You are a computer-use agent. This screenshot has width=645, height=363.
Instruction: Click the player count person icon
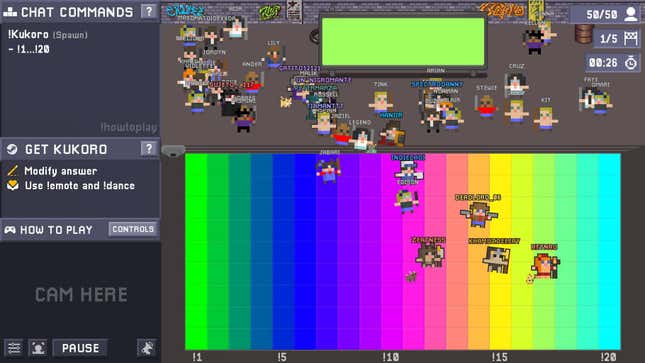coord(631,14)
